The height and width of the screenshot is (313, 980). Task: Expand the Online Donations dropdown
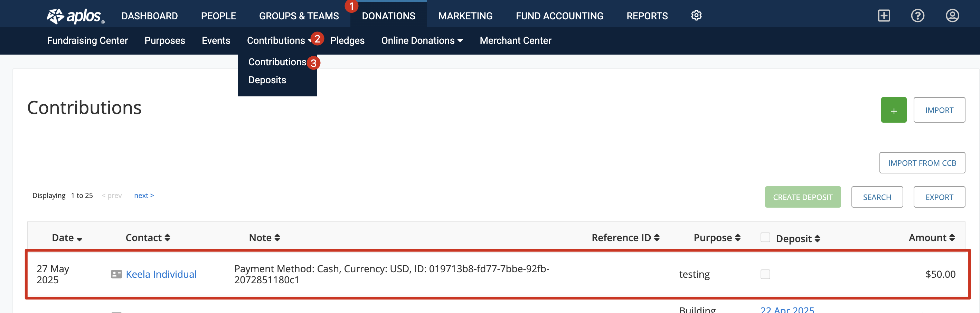(x=422, y=41)
